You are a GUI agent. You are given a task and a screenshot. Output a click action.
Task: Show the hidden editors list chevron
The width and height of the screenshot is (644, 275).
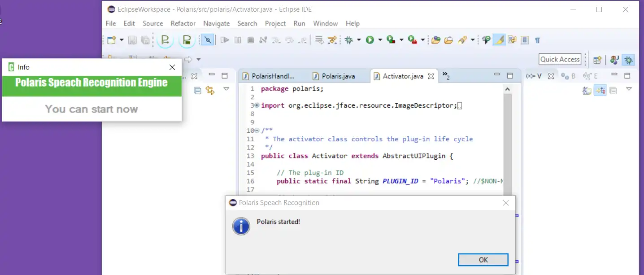(x=446, y=75)
